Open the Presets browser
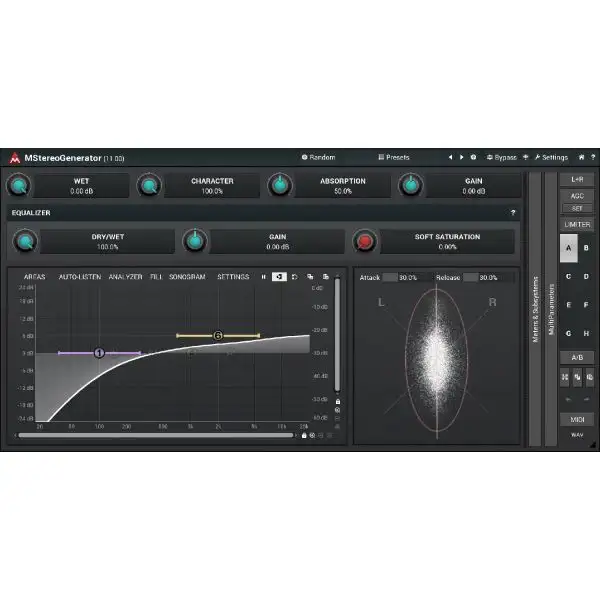 coord(394,157)
